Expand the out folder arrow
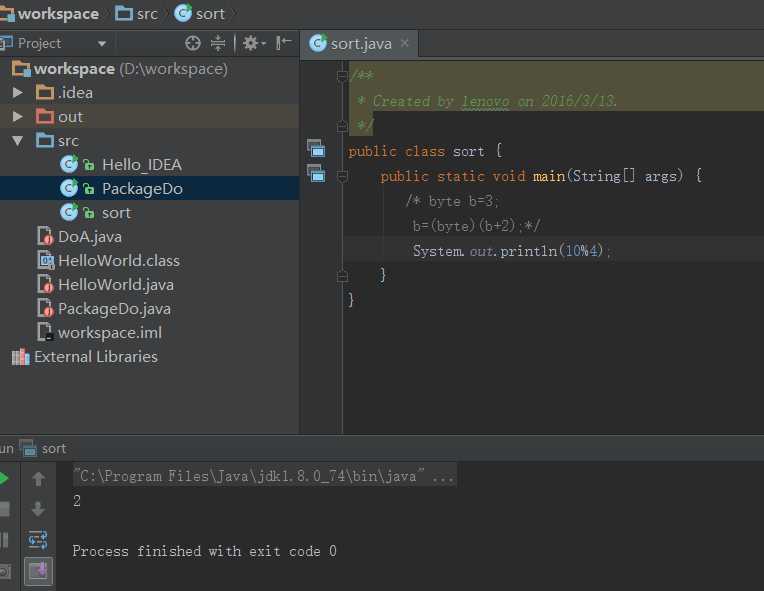The height and width of the screenshot is (591, 764). click(18, 116)
